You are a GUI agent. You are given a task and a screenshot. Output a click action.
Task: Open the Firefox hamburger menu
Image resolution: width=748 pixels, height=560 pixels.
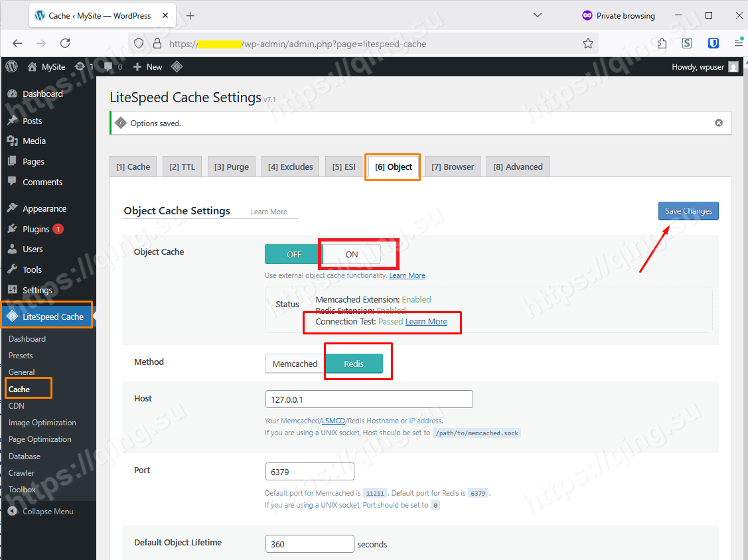tap(739, 43)
